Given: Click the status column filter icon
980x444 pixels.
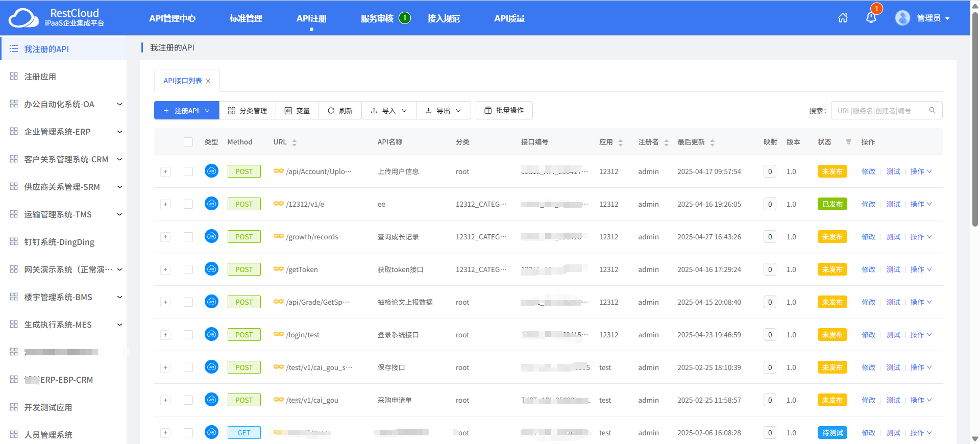Looking at the screenshot, I should pyautogui.click(x=848, y=142).
